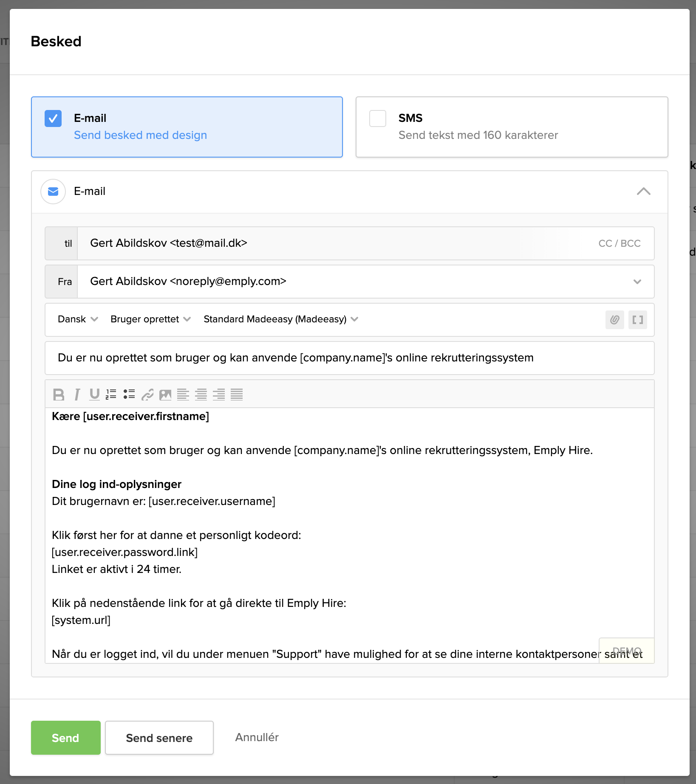Open the Bruger oprettet template dropdown
The height and width of the screenshot is (784, 696).
coord(150,319)
